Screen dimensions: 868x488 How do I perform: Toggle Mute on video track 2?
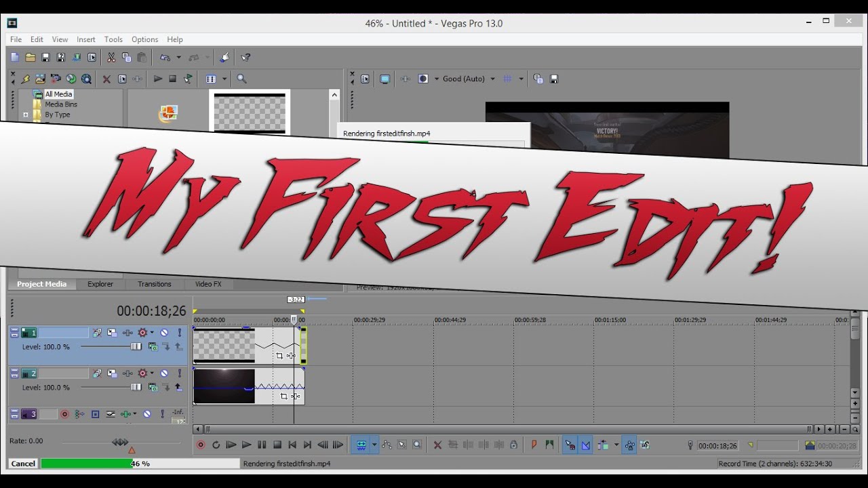(x=164, y=373)
